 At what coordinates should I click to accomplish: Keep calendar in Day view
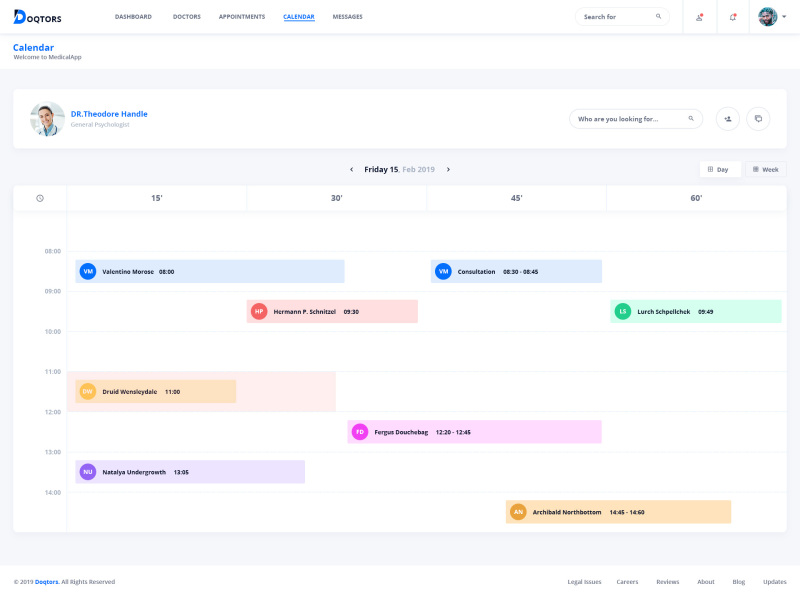pos(719,169)
